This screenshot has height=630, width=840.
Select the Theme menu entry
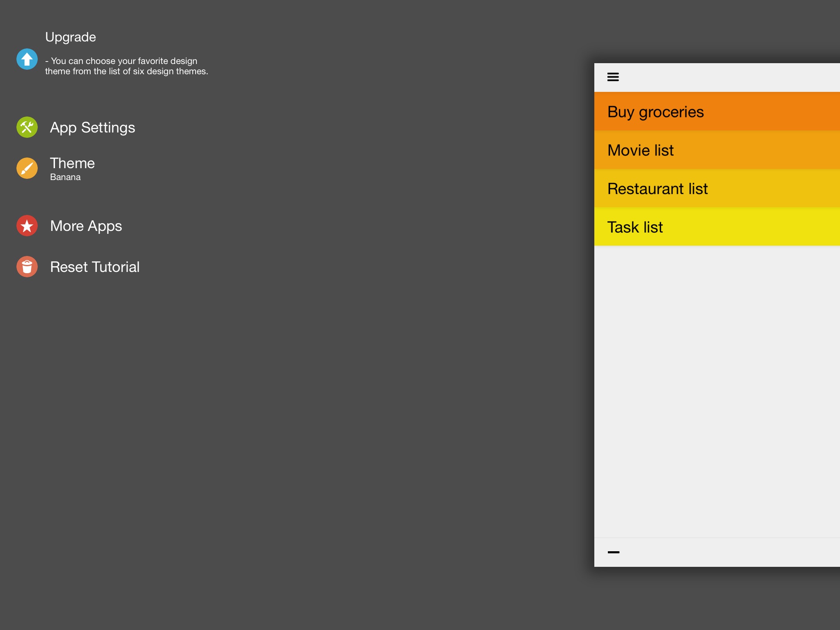point(72,163)
